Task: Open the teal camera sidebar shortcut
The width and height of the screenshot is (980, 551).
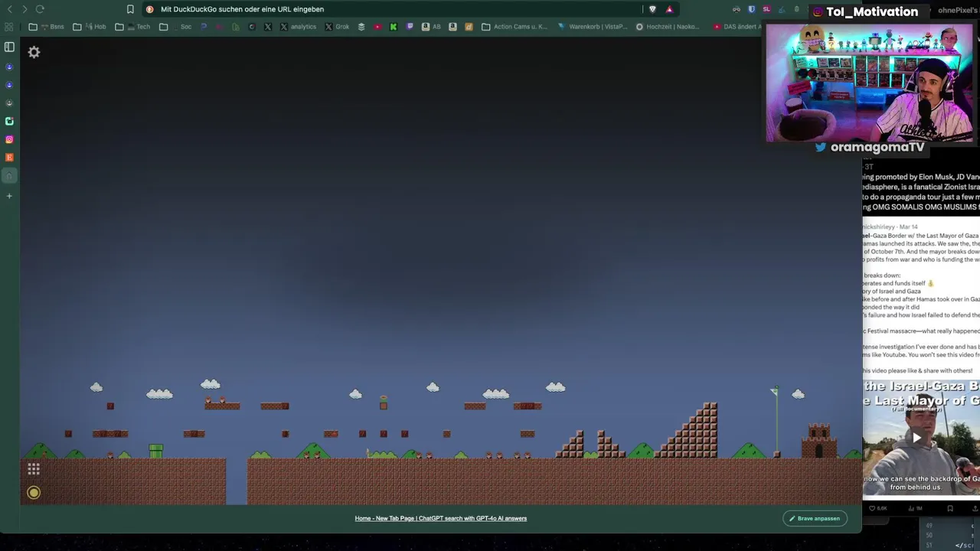Action: tap(9, 121)
